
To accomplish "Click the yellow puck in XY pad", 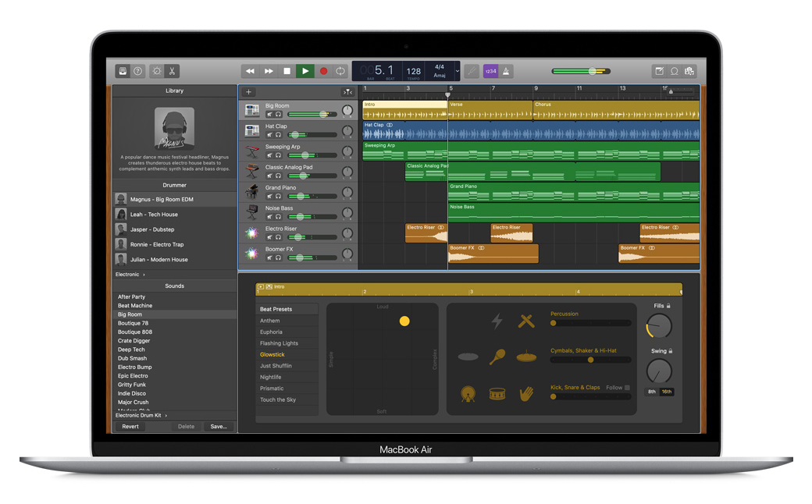I will tap(404, 321).
